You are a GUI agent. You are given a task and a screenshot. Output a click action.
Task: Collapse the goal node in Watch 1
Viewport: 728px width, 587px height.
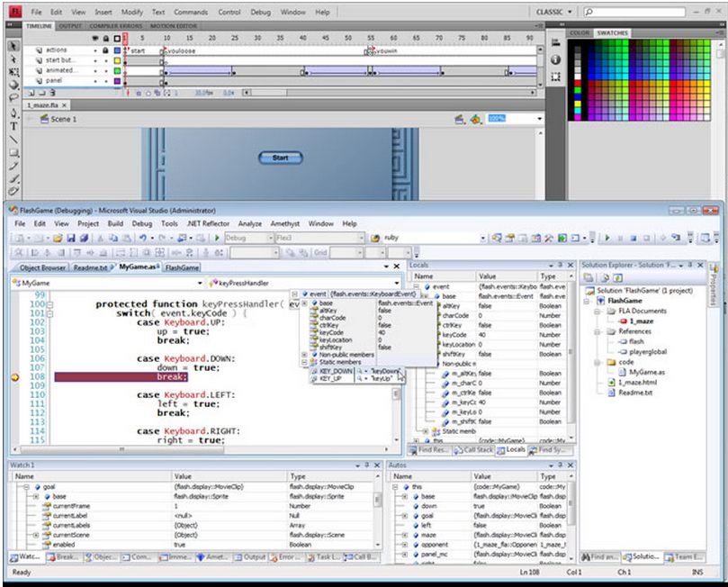click(26, 487)
